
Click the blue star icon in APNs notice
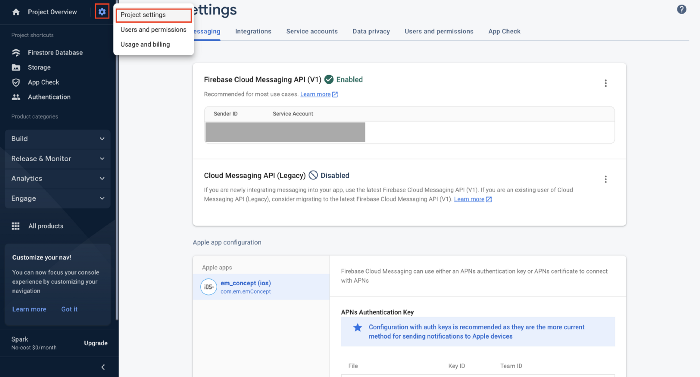(x=358, y=327)
